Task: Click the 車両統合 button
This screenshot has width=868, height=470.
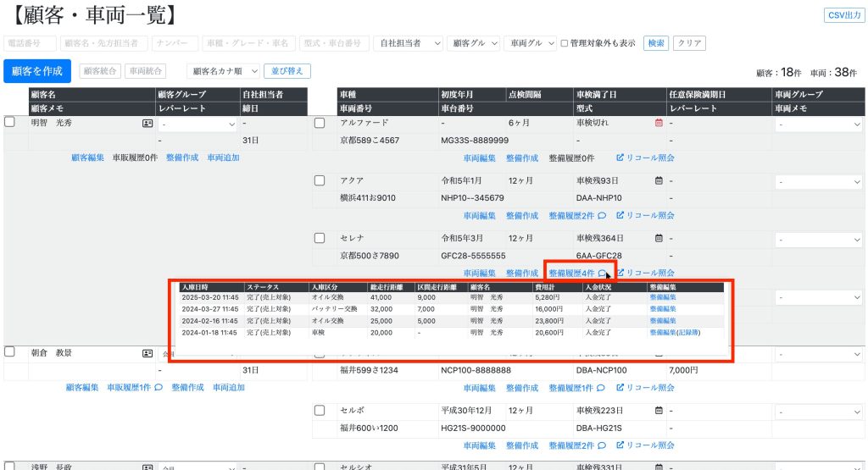Action: pyautogui.click(x=146, y=71)
